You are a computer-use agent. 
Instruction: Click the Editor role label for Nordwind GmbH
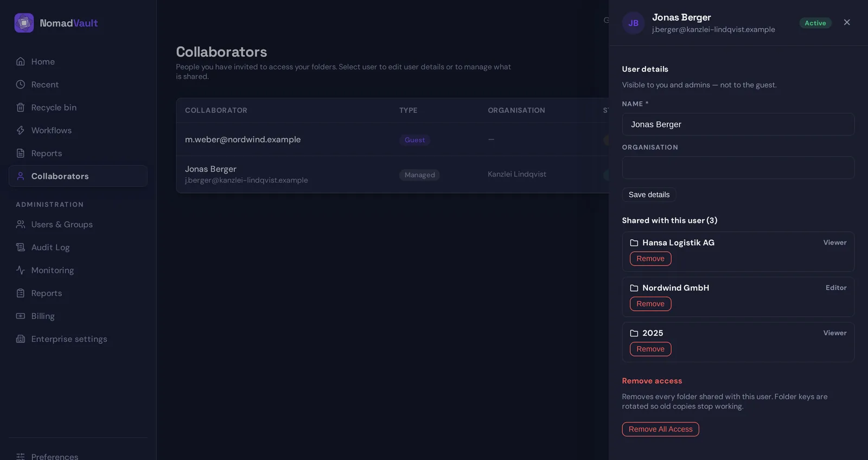click(836, 287)
